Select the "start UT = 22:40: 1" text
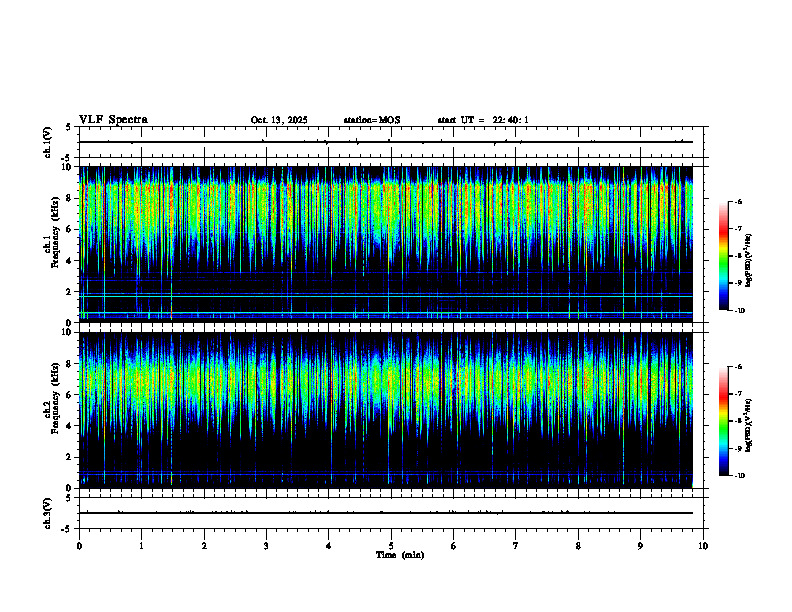The image size is (792, 612). click(483, 120)
